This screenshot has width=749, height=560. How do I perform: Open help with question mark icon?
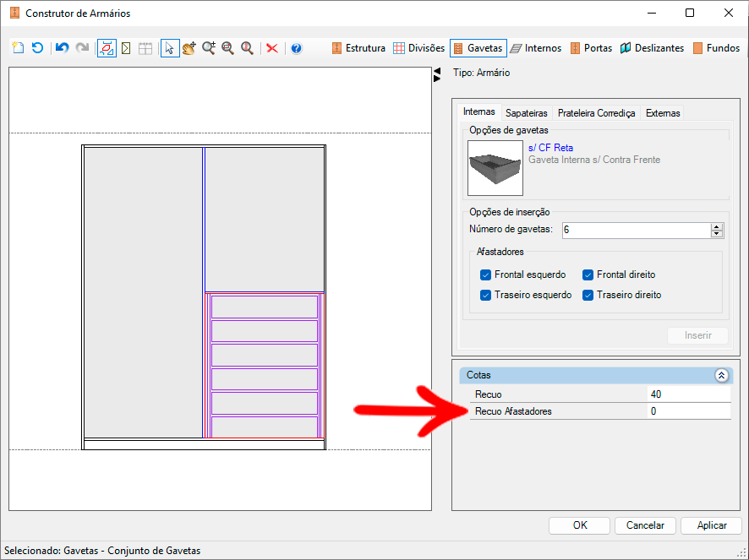(x=296, y=48)
